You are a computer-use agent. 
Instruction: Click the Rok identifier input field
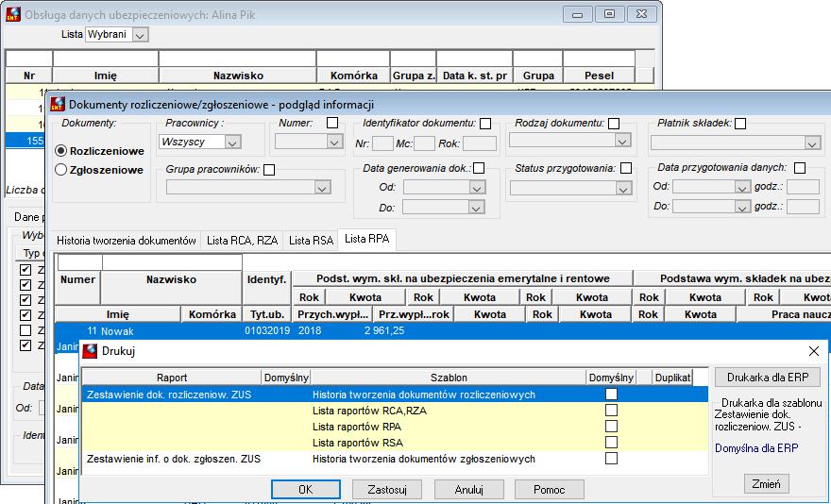tap(480, 143)
